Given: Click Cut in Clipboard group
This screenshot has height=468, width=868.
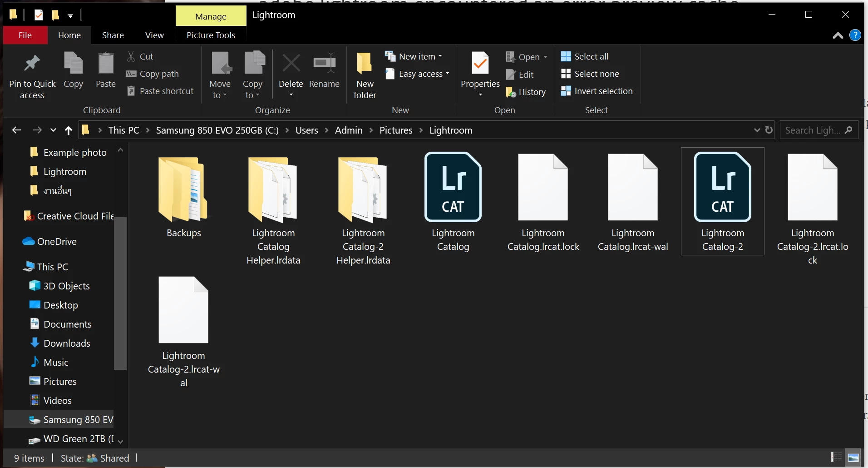Looking at the screenshot, I should (140, 56).
